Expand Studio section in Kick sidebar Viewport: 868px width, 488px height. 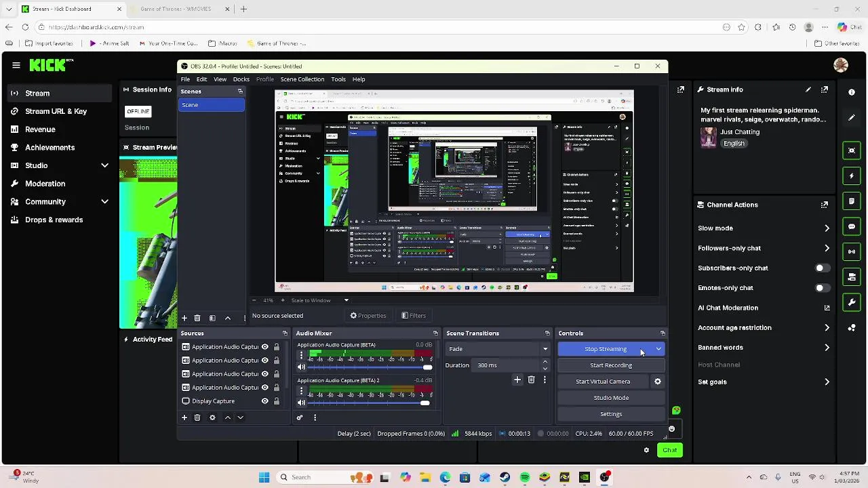pyautogui.click(x=104, y=165)
